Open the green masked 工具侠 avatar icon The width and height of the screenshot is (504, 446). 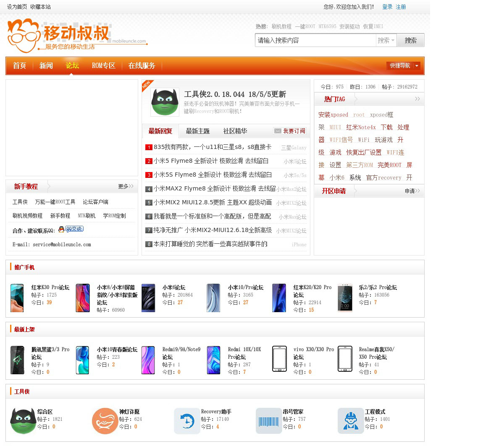pos(165,102)
